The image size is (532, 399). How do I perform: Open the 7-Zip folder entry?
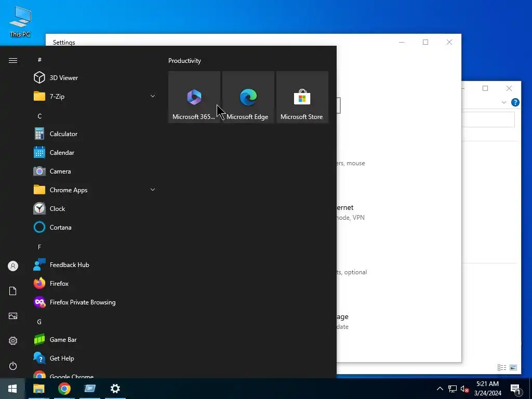(95, 96)
